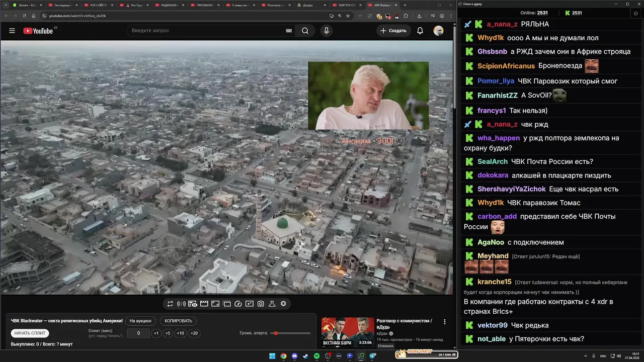Open browser downloads
The image size is (644, 362).
pos(419,16)
